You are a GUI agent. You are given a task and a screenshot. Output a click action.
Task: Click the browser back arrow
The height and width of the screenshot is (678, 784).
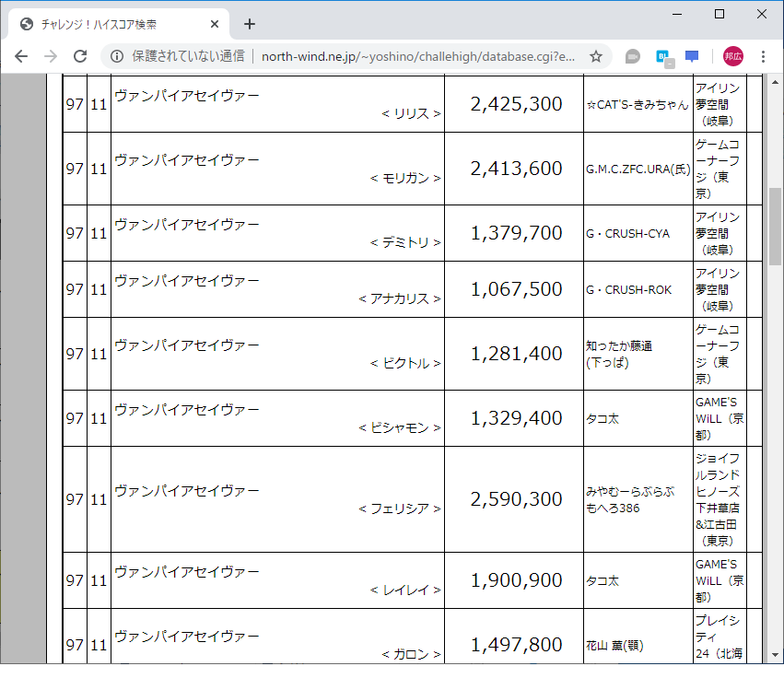point(21,56)
